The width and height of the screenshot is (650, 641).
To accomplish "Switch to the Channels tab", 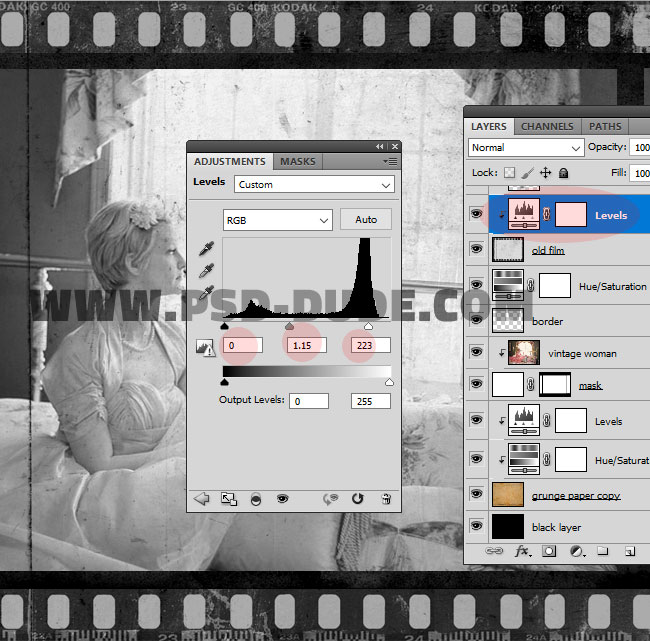I will tap(547, 127).
